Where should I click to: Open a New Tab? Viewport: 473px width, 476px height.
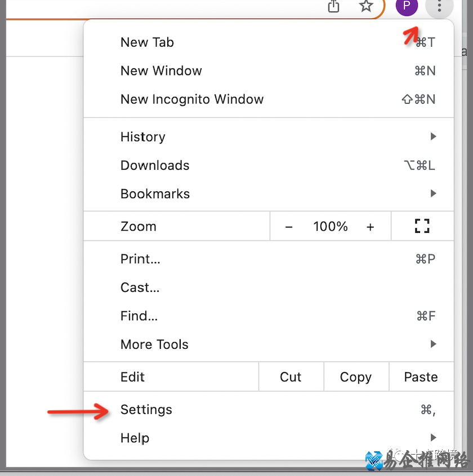[x=147, y=42]
